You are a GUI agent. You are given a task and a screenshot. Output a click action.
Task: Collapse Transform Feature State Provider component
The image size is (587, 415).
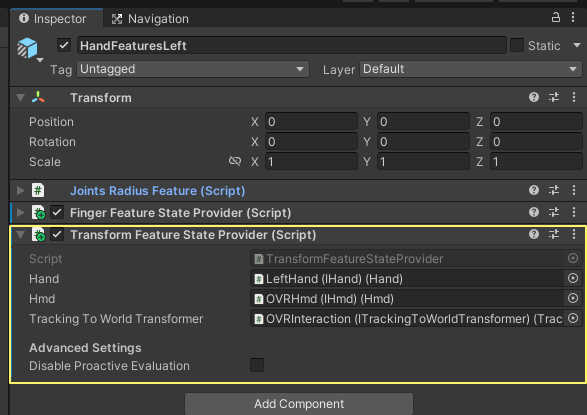pos(21,235)
